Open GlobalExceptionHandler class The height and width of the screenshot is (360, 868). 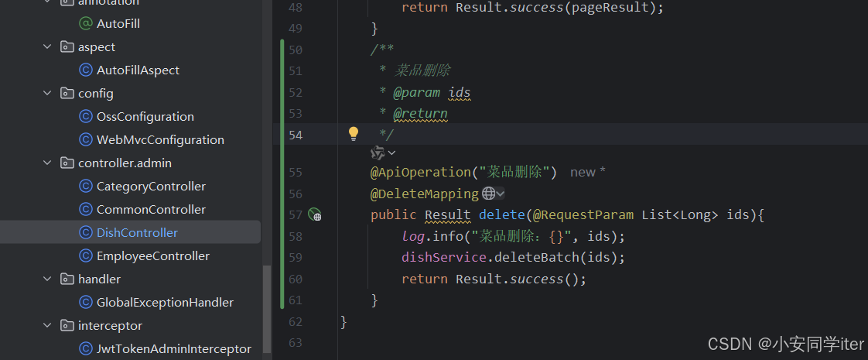pyautogui.click(x=165, y=303)
